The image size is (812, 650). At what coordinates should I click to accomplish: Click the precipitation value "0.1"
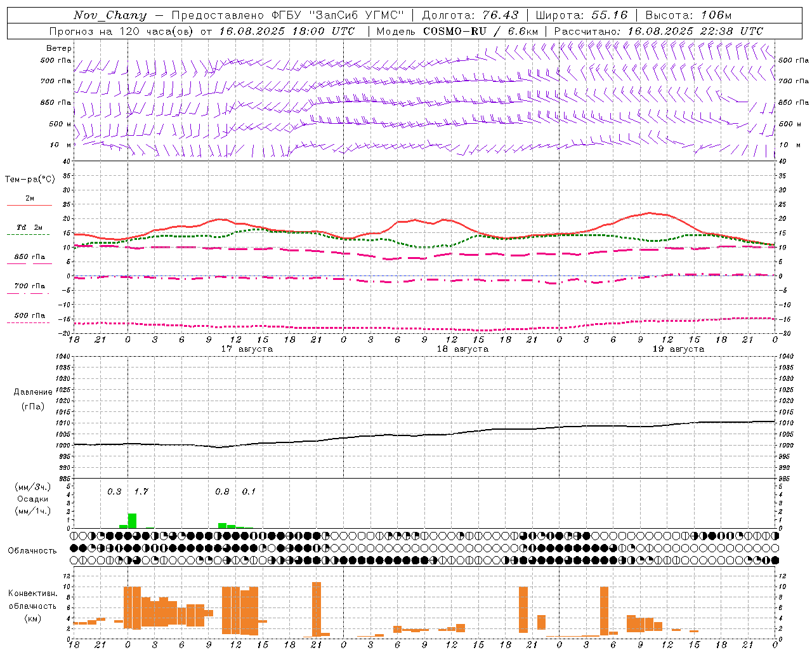click(x=249, y=491)
